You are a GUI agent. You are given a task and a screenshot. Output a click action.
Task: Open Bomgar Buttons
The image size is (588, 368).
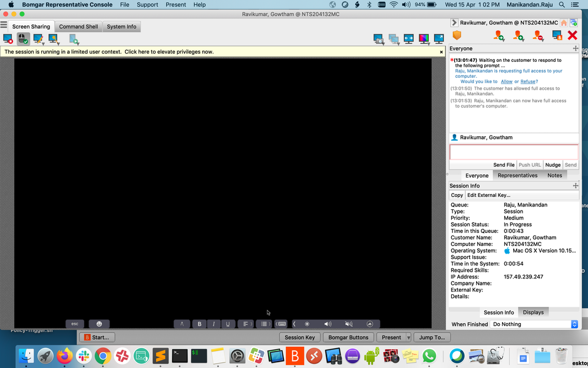pyautogui.click(x=348, y=337)
